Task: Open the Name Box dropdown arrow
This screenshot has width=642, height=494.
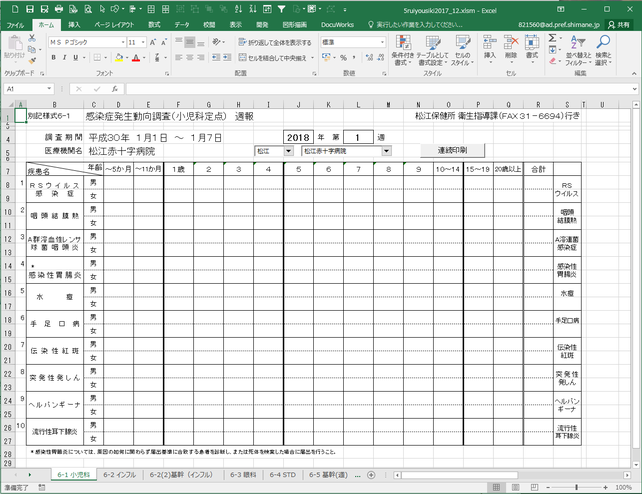Action: coord(49,89)
